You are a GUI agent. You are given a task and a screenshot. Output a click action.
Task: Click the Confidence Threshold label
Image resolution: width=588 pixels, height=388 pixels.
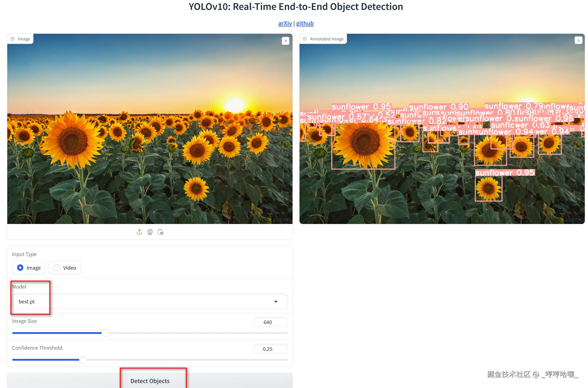tap(37, 348)
